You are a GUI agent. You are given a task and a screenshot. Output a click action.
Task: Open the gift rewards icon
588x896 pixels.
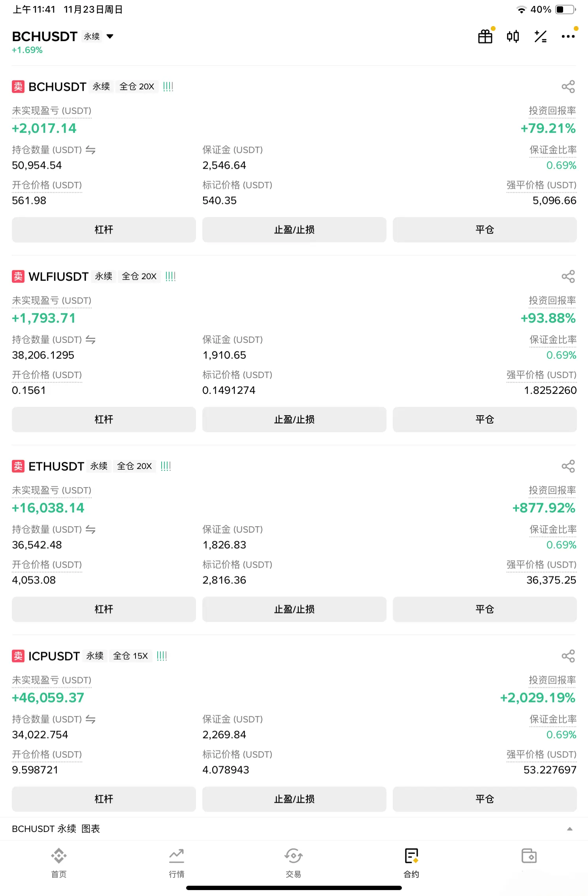(485, 36)
